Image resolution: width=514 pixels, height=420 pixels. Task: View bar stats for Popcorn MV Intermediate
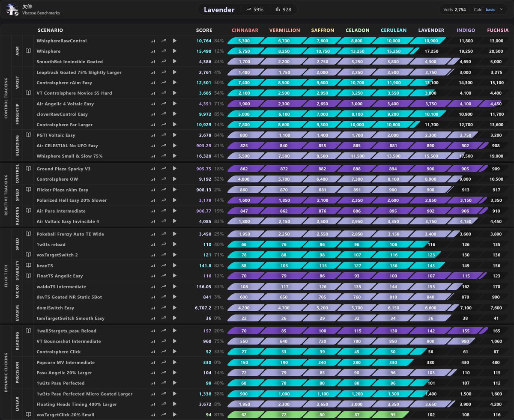coord(153,363)
